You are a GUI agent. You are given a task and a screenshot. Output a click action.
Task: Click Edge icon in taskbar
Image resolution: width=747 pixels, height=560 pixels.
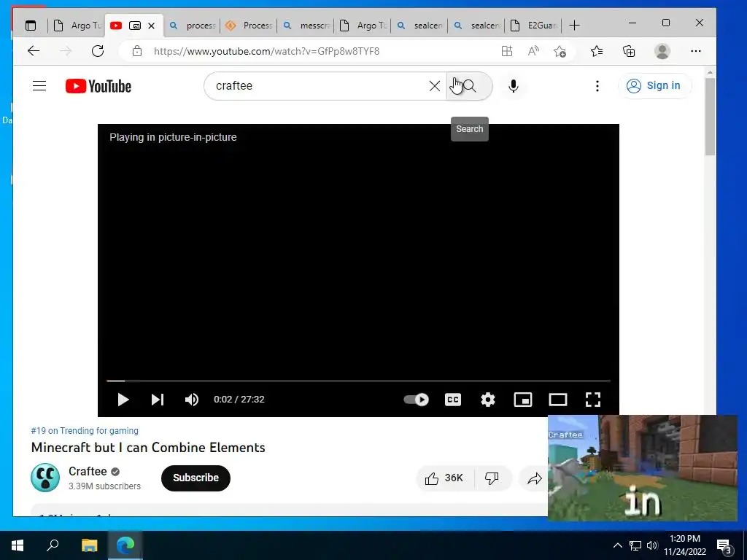(125, 545)
